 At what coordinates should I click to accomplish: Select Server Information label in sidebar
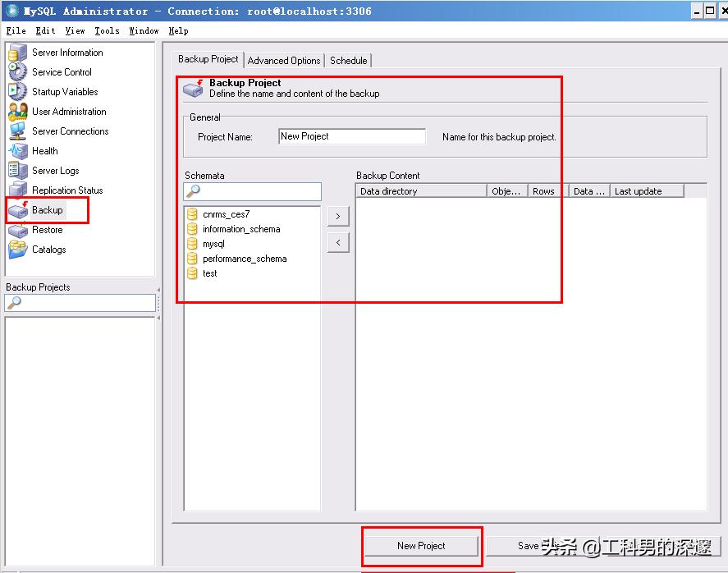pyautogui.click(x=67, y=53)
